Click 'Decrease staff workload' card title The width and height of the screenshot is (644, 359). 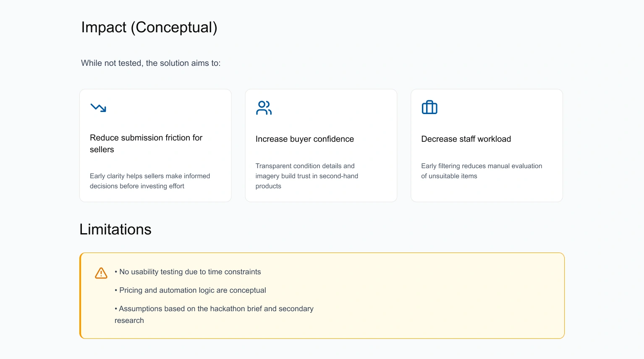point(466,139)
